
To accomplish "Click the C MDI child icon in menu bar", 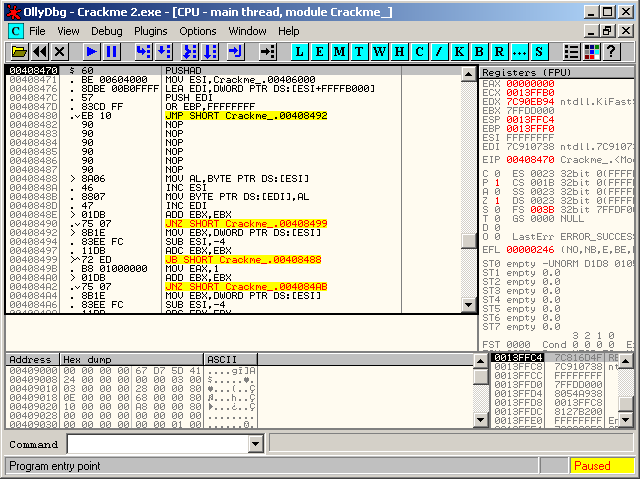I will point(16,31).
